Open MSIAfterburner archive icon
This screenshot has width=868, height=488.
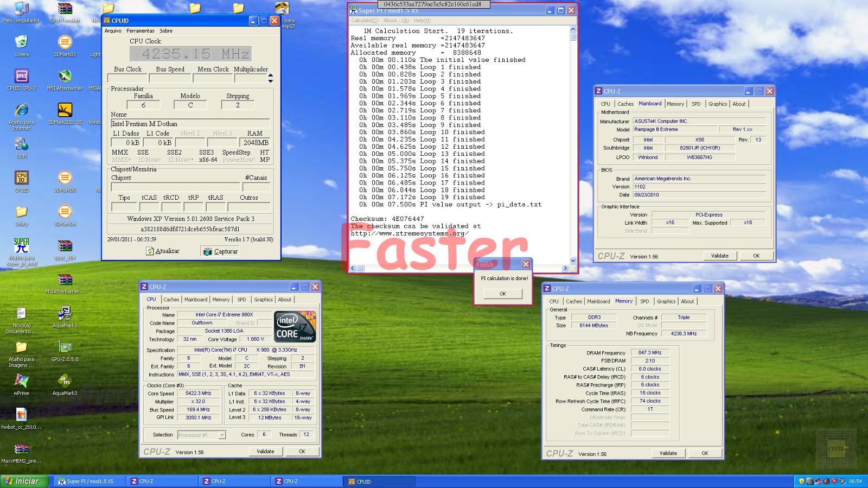pyautogui.click(x=65, y=283)
